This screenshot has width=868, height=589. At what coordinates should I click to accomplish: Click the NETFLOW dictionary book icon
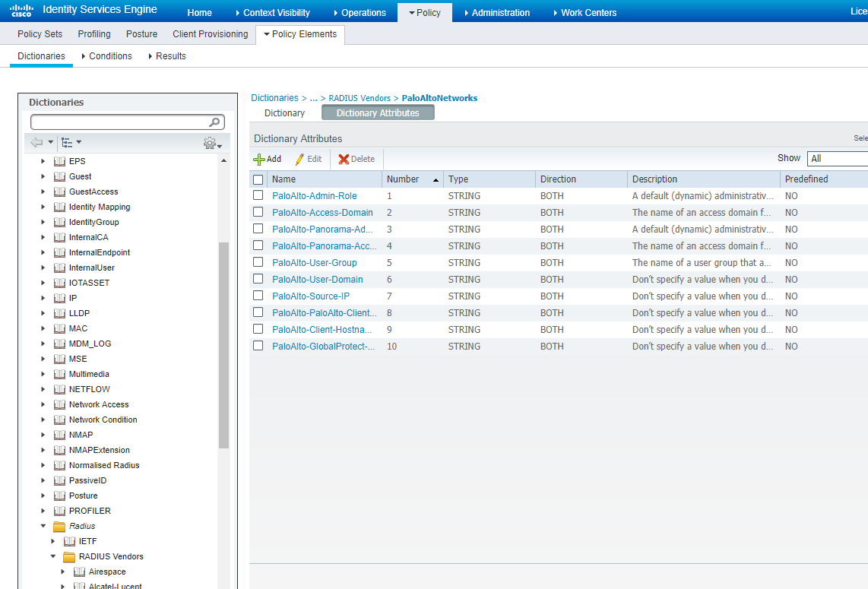click(x=60, y=389)
